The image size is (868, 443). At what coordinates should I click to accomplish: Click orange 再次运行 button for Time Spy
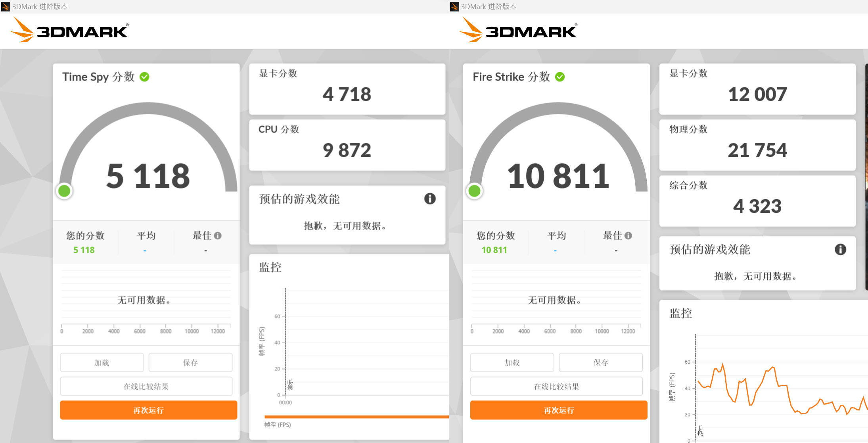149,410
